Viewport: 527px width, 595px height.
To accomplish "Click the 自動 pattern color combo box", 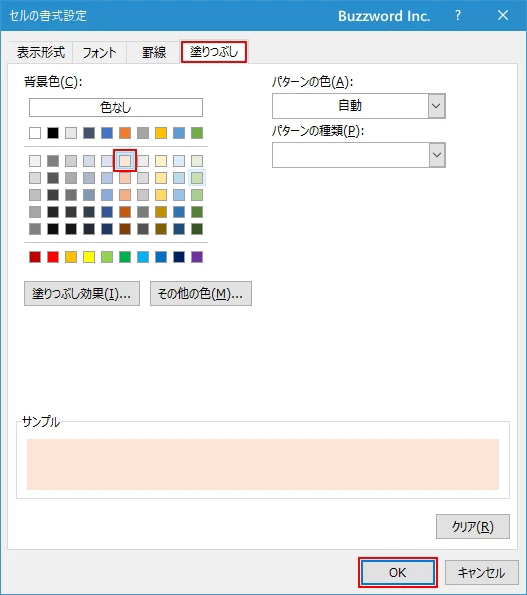I will (x=359, y=106).
